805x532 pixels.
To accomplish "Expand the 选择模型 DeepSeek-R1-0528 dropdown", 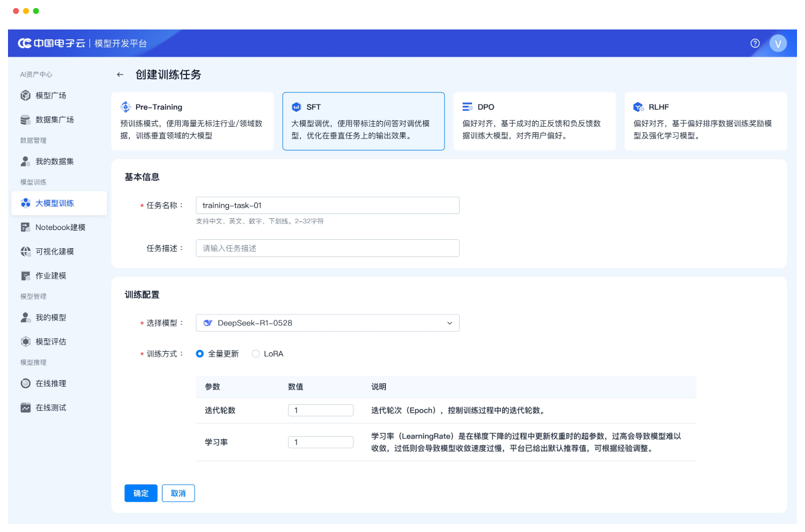I will 327,323.
